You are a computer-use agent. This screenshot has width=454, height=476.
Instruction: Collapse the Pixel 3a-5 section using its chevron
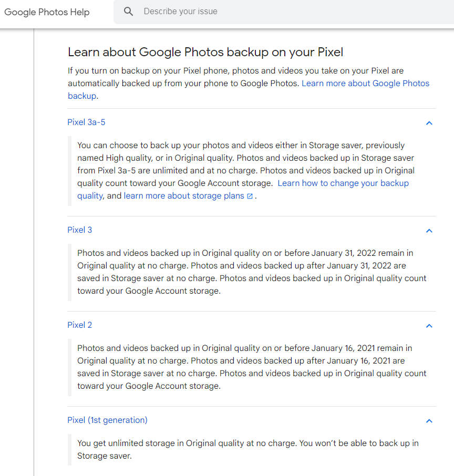(429, 123)
